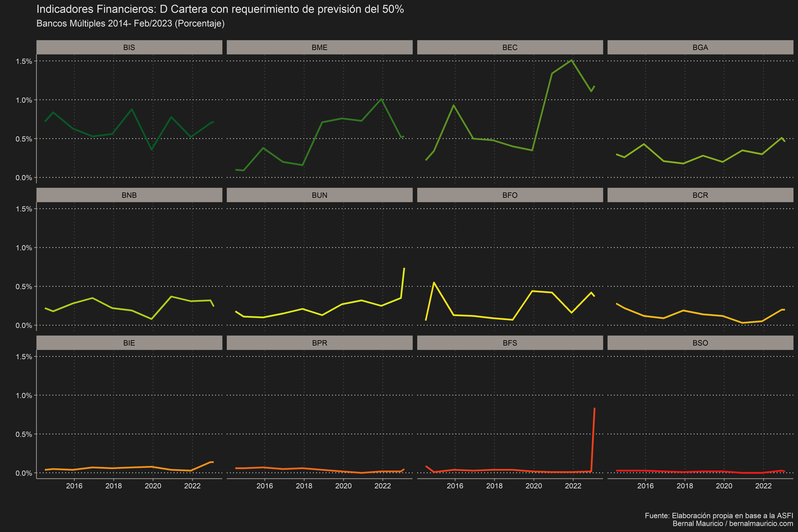Click the 1.5% y-axis label in bottom row
The width and height of the screenshot is (798, 532).
(24, 357)
